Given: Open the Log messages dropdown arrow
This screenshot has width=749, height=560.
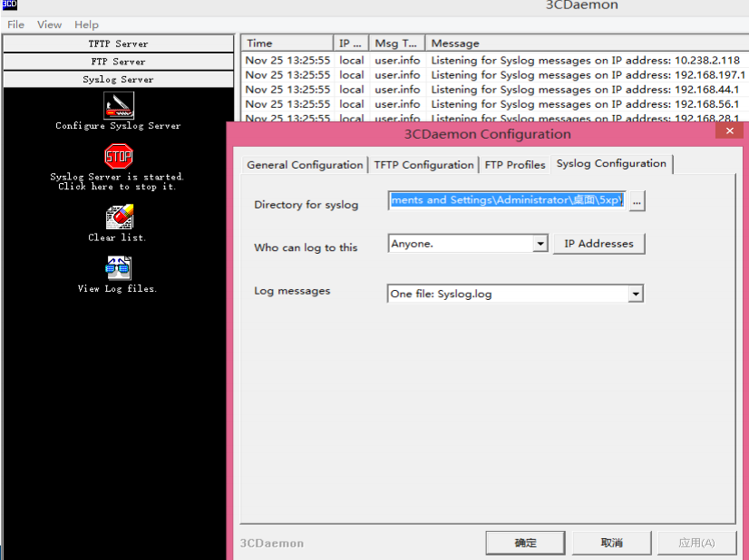Looking at the screenshot, I should click(x=636, y=294).
